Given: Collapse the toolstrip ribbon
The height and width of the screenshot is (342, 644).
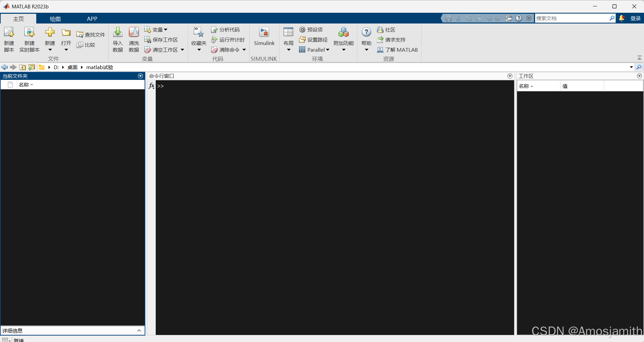Looking at the screenshot, I should [639, 58].
